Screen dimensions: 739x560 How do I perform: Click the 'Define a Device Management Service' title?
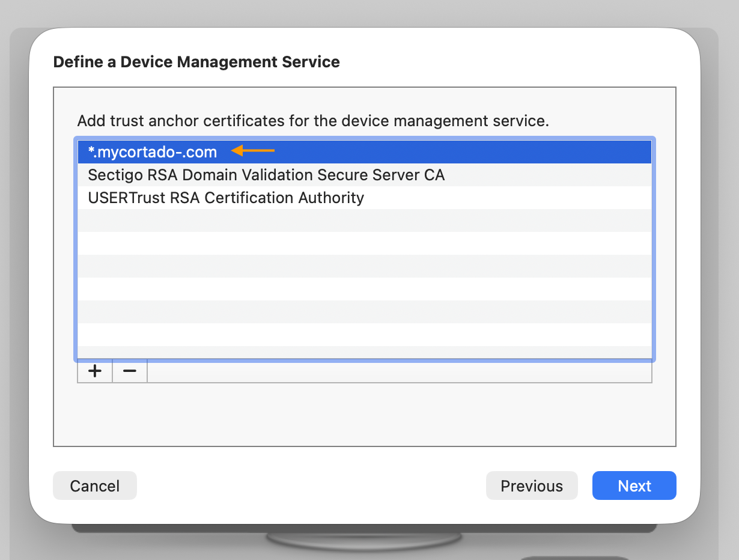point(197,62)
